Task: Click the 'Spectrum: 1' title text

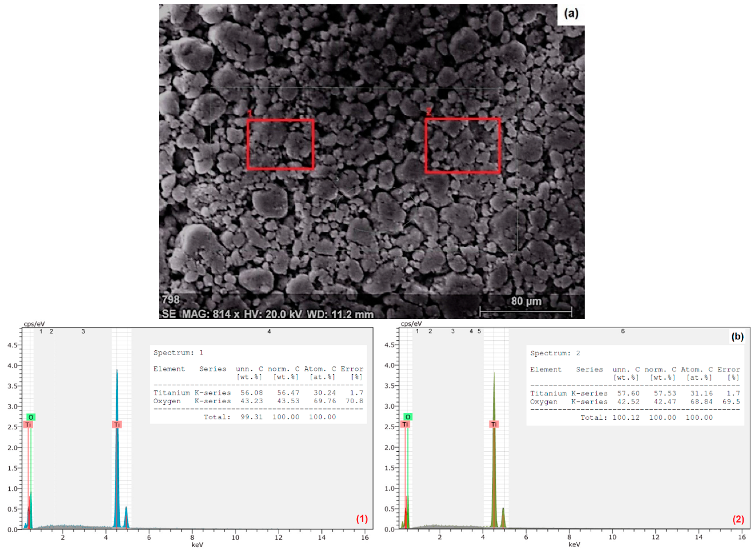Action: point(178,352)
